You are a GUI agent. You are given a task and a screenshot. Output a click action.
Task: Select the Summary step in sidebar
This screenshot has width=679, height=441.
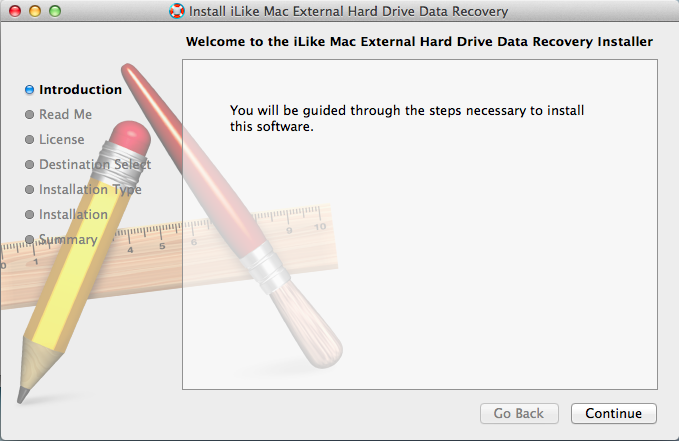click(68, 240)
